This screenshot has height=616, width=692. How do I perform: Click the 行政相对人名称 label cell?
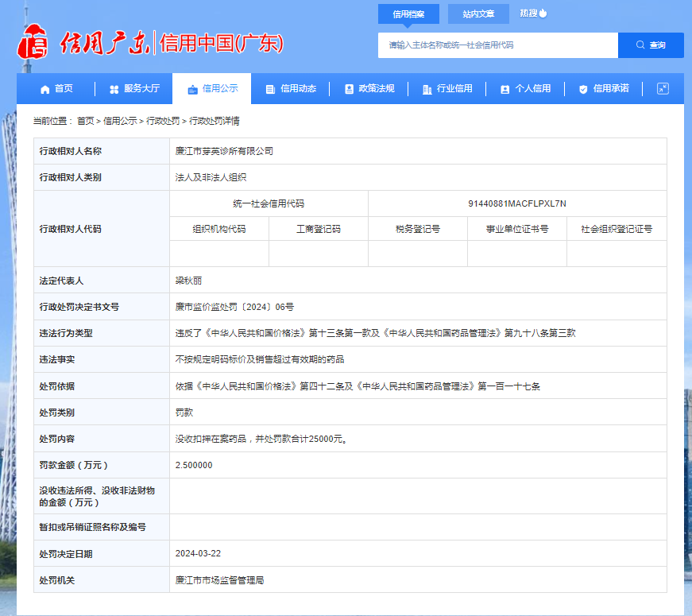[102, 151]
